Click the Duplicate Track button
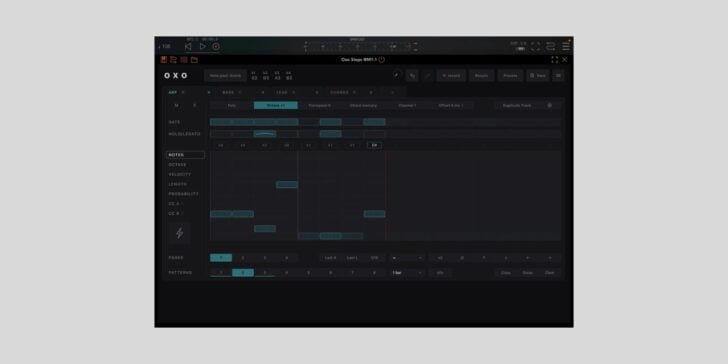The width and height of the screenshot is (728, 364). [x=517, y=105]
